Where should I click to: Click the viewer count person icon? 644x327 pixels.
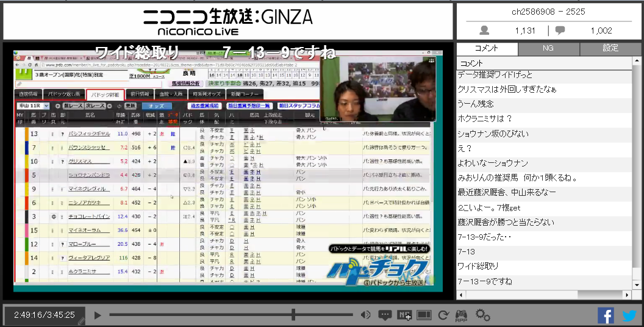[484, 31]
